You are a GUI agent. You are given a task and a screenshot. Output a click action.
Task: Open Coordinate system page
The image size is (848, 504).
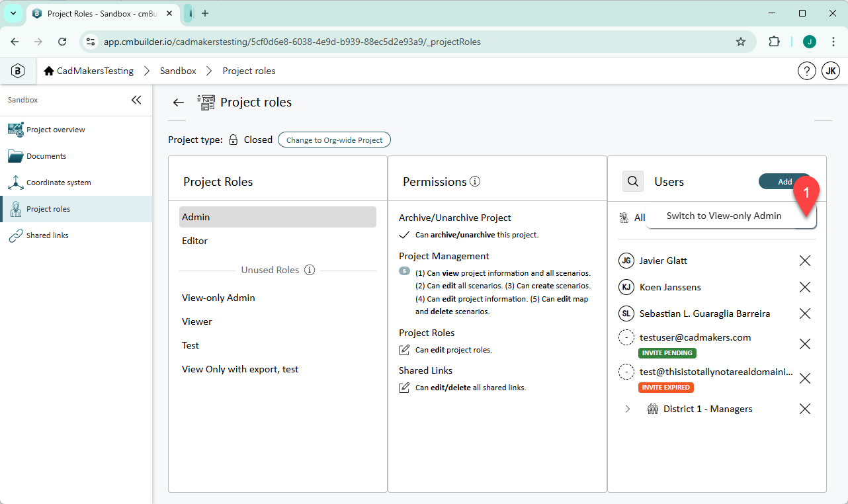pyautogui.click(x=76, y=183)
